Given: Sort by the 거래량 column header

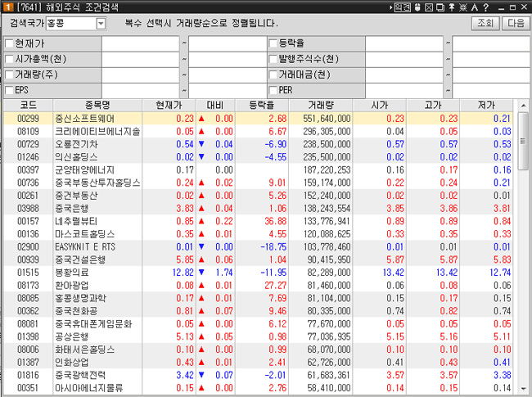Looking at the screenshot, I should (x=321, y=106).
